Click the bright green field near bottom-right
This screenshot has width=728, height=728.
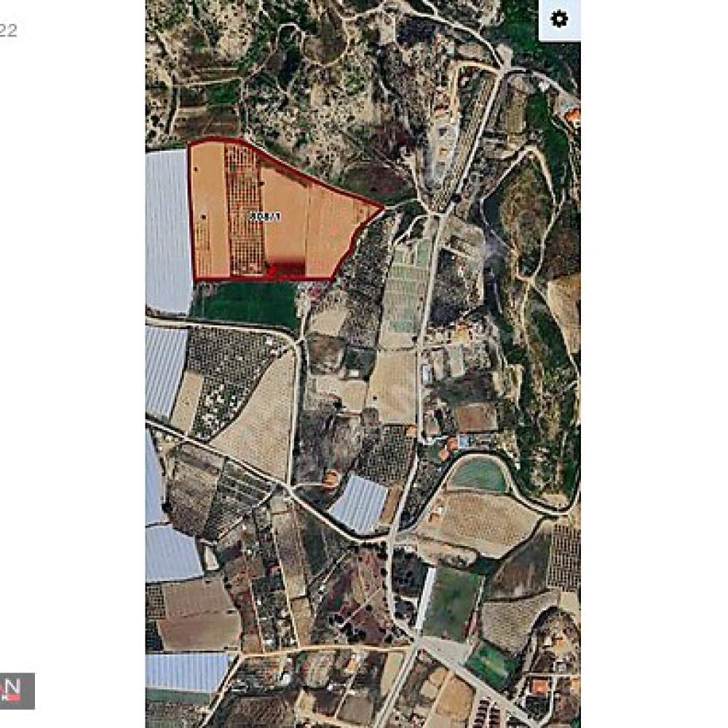(x=491, y=664)
